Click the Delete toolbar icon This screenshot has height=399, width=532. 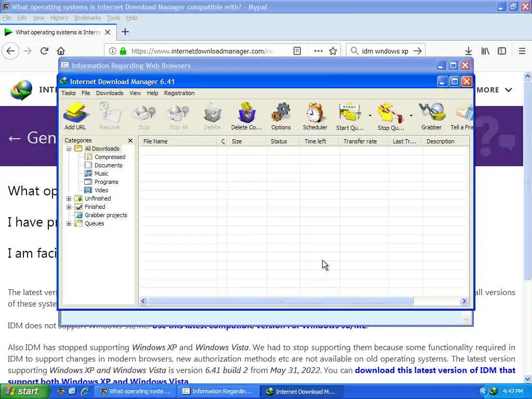(x=212, y=116)
